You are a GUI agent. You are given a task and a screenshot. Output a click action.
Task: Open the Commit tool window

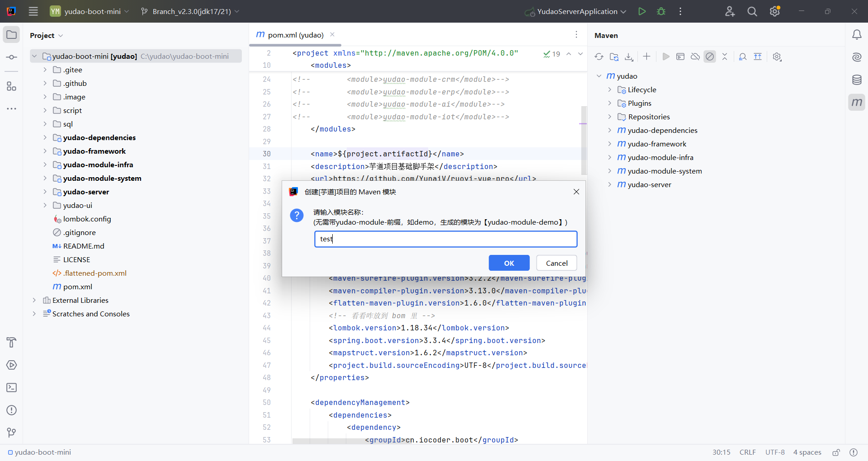click(11, 57)
